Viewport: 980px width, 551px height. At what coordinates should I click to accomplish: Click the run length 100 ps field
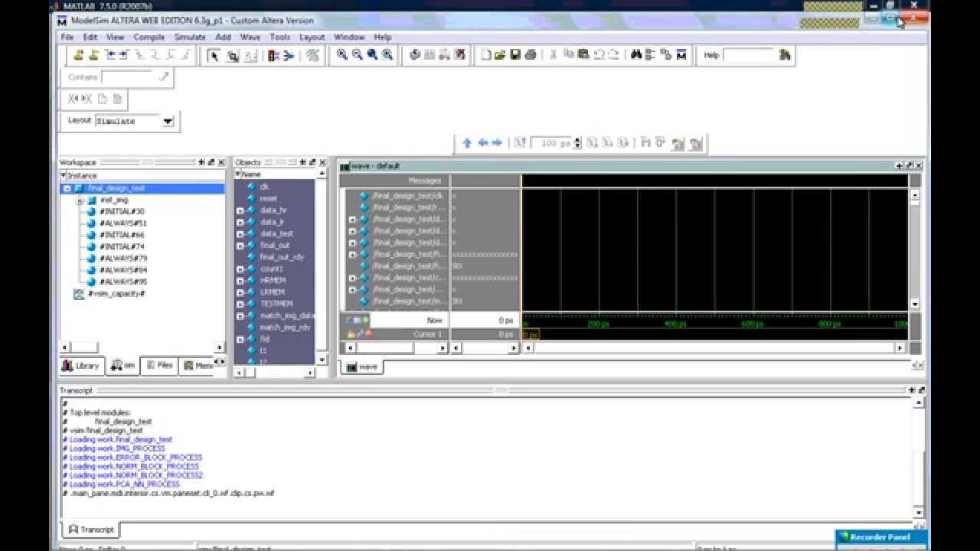pos(552,143)
